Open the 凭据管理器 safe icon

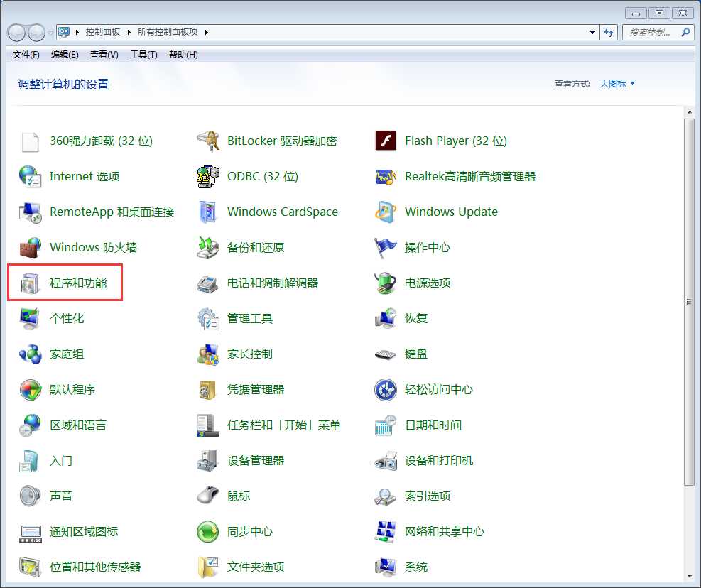pos(208,389)
